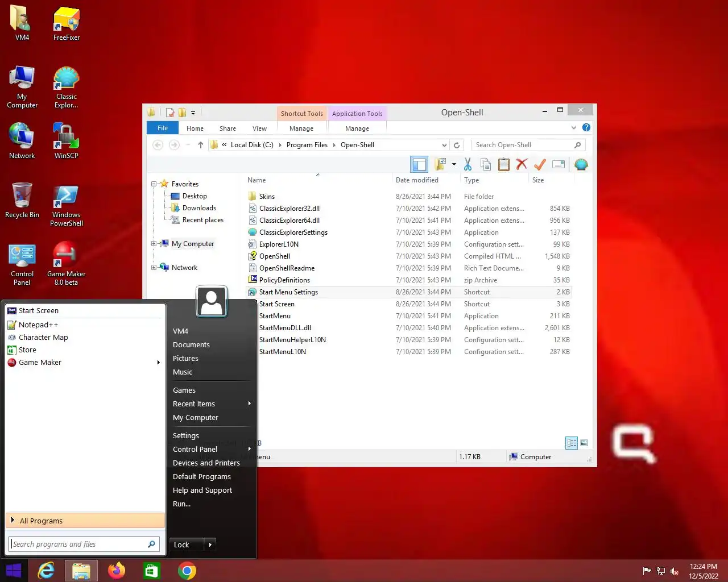Open Start Screen from start menu

[85, 311]
